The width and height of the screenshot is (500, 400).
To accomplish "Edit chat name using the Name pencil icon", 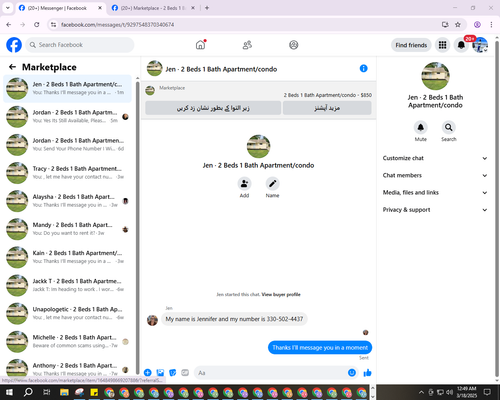I will [272, 184].
